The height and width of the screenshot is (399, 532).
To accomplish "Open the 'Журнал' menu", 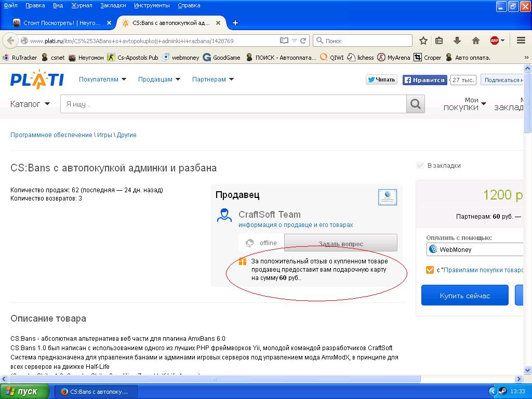I will pos(82,5).
